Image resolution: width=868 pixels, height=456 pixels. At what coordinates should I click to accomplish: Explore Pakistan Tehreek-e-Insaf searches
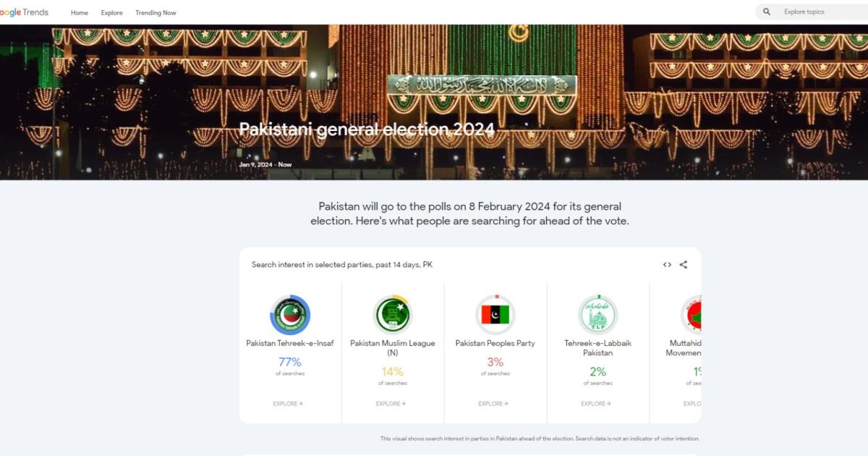tap(288, 404)
